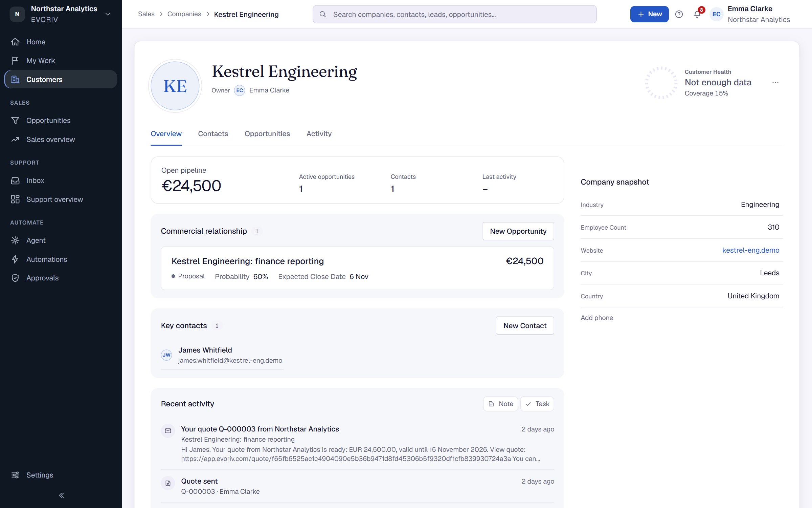Open the Agent sparkle icon
812x508 pixels.
[15, 240]
